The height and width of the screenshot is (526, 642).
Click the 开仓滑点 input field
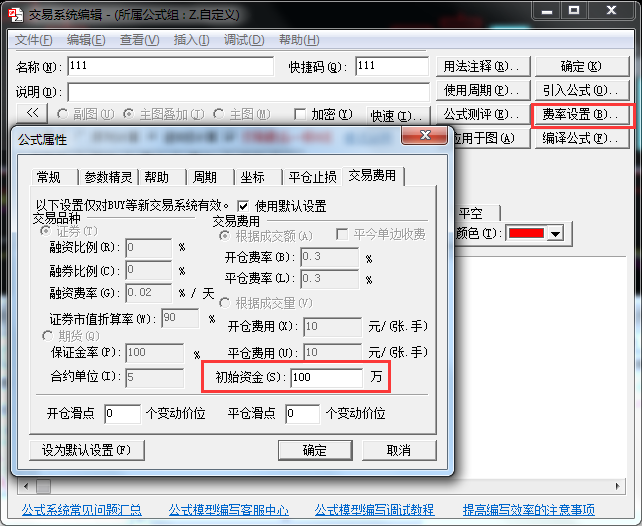122,413
